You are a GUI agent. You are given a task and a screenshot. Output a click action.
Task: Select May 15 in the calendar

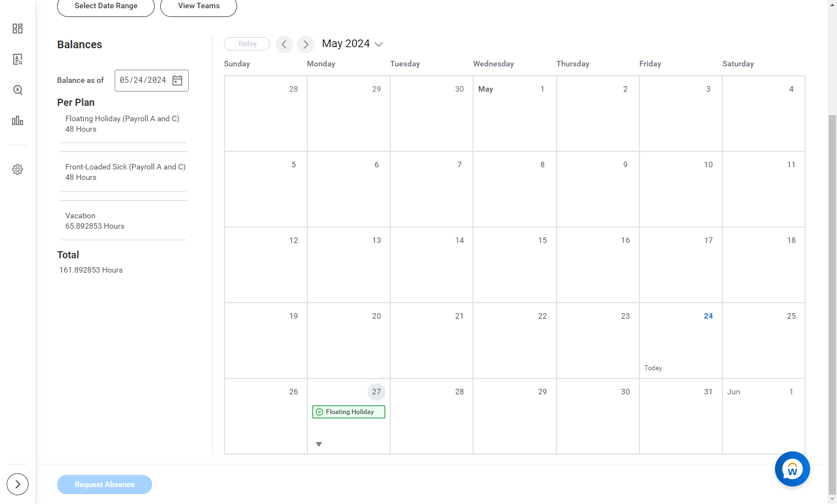(514, 265)
